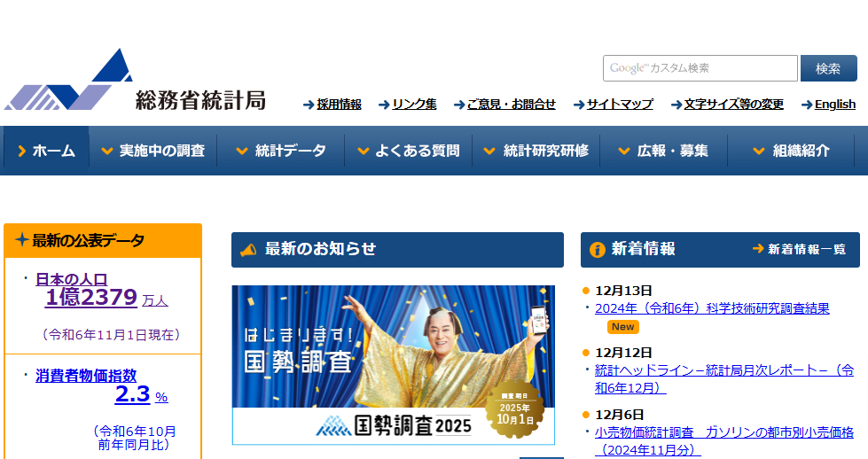Click the Google custom search field

pyautogui.click(x=700, y=68)
